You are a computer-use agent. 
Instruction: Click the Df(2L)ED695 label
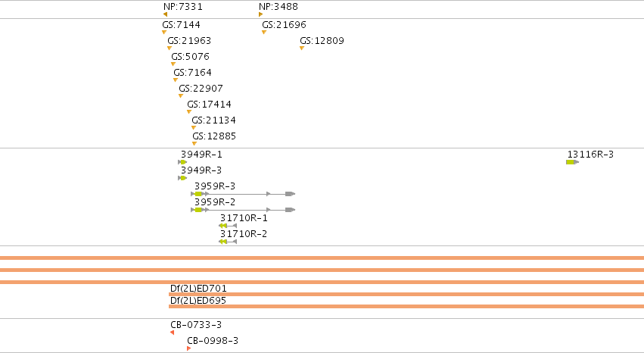(x=198, y=301)
